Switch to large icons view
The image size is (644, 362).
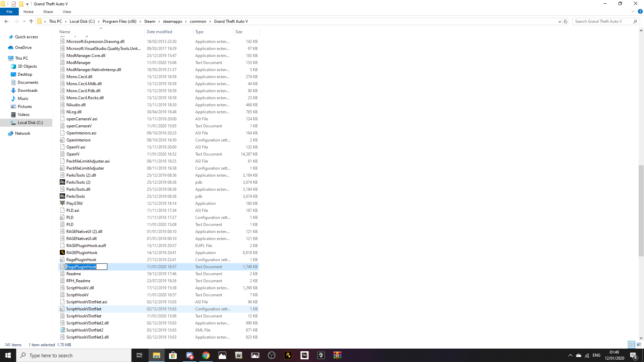click(639, 345)
